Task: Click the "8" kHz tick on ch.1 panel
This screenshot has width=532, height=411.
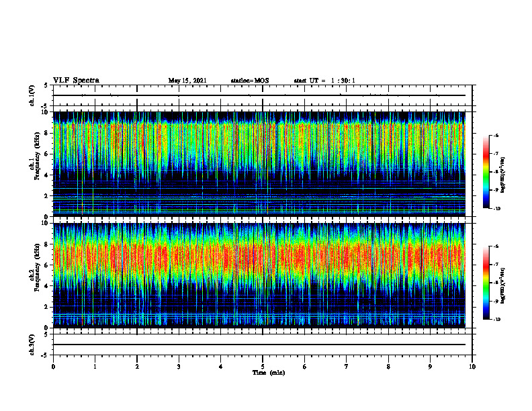Action: pyautogui.click(x=47, y=133)
